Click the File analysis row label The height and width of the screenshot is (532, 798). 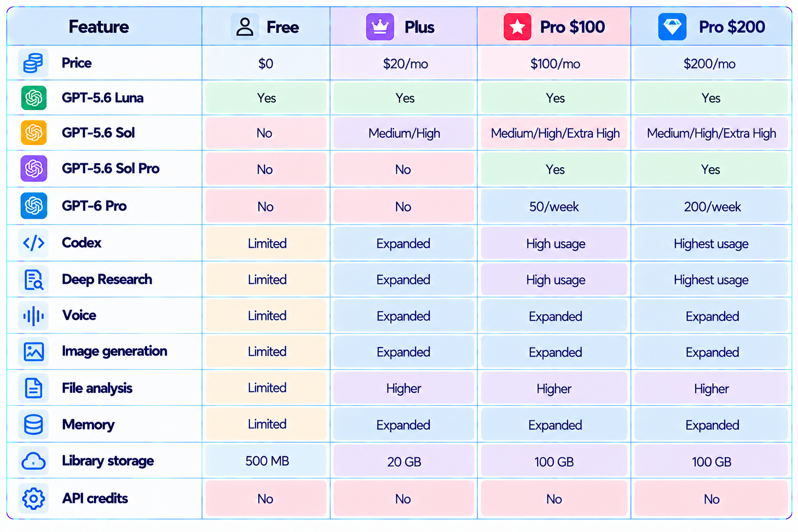pos(97,388)
